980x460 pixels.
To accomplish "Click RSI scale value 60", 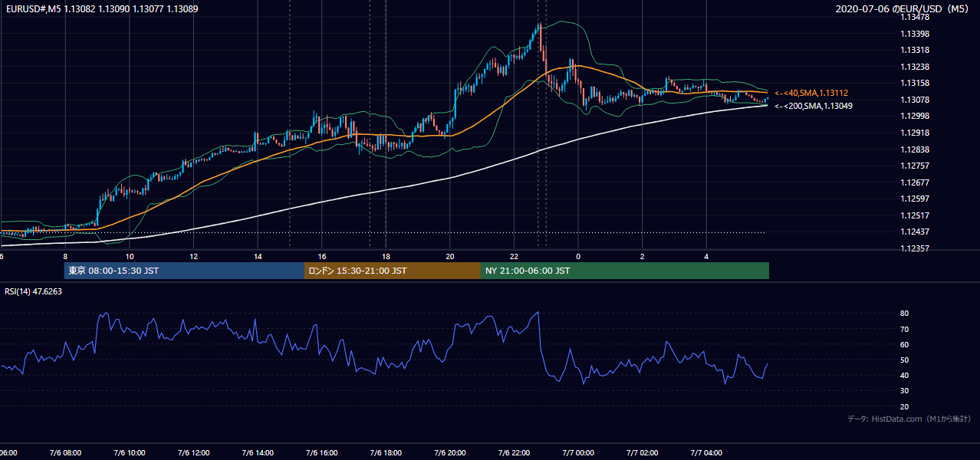I will click(905, 344).
